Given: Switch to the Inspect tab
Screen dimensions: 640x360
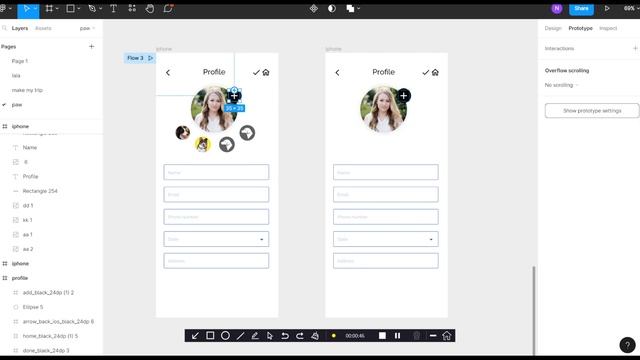Looking at the screenshot, I should click(608, 28).
